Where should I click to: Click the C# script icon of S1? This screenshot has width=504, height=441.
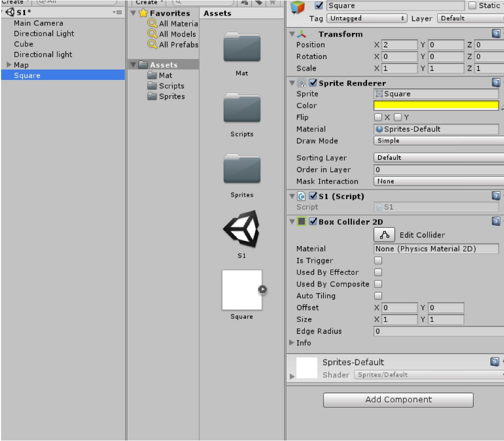[302, 196]
